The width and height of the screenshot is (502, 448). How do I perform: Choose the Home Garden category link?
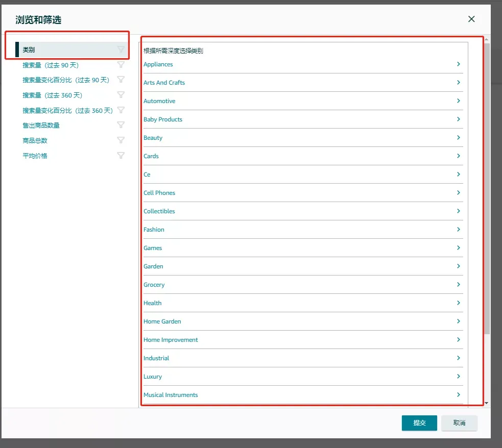pos(162,321)
